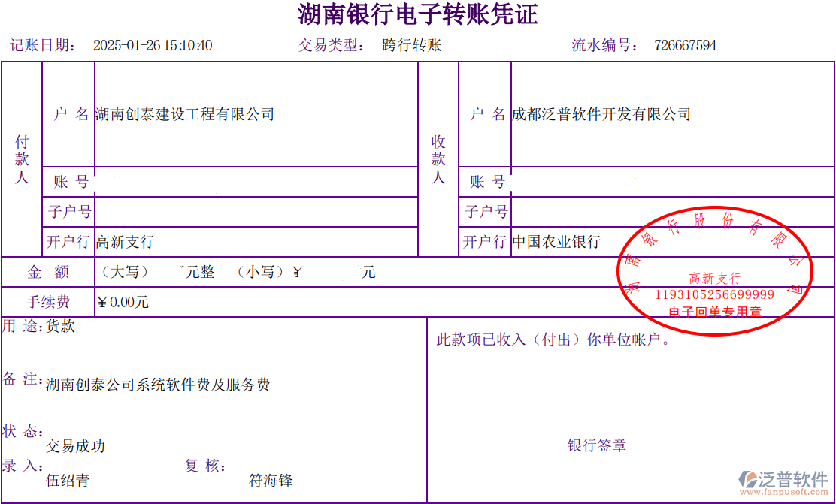Expand the 收款人 payee section

click(x=439, y=160)
